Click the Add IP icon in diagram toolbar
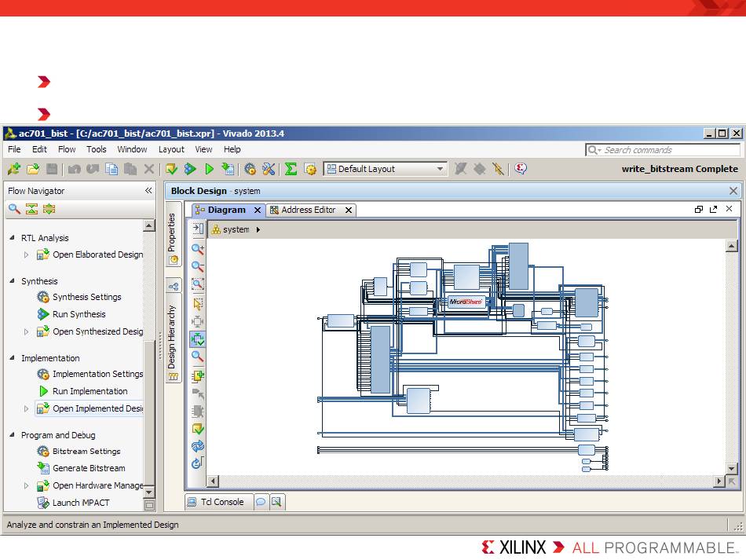Viewport: 746px width, 560px height. coord(198,376)
